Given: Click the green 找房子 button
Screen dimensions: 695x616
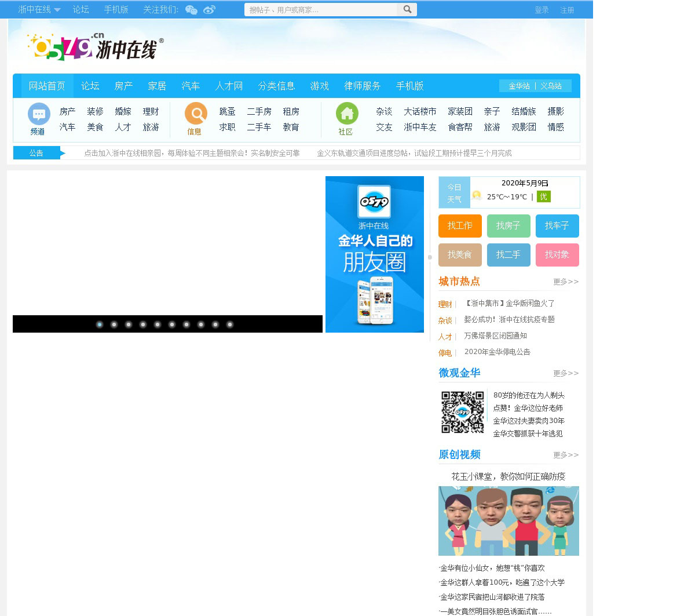Looking at the screenshot, I should pyautogui.click(x=509, y=225).
